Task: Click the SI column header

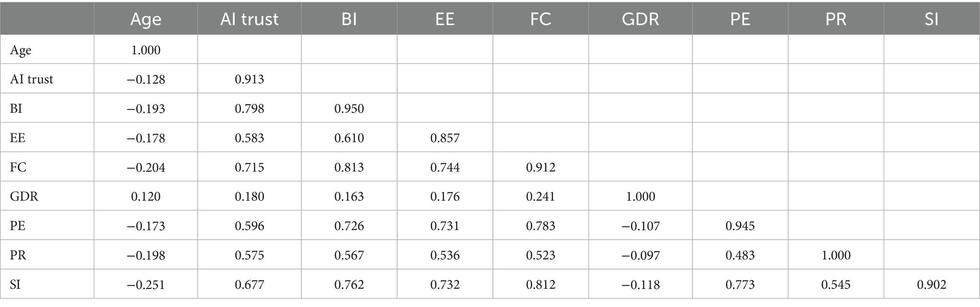Action: pyautogui.click(x=931, y=19)
